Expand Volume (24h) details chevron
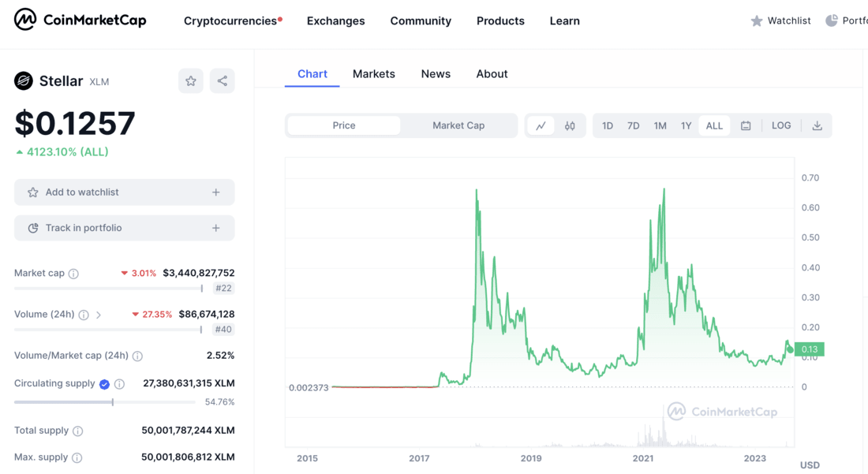This screenshot has width=868, height=474. pyautogui.click(x=99, y=315)
